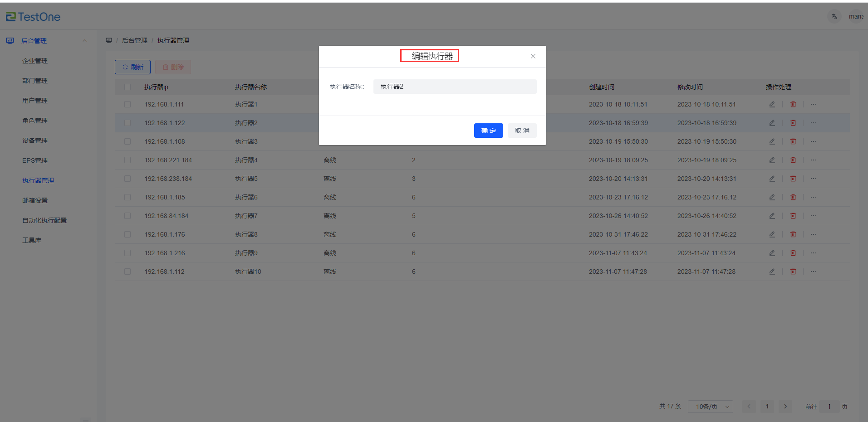Click the language translate icon in header
This screenshot has width=868, height=422.
click(x=834, y=16)
